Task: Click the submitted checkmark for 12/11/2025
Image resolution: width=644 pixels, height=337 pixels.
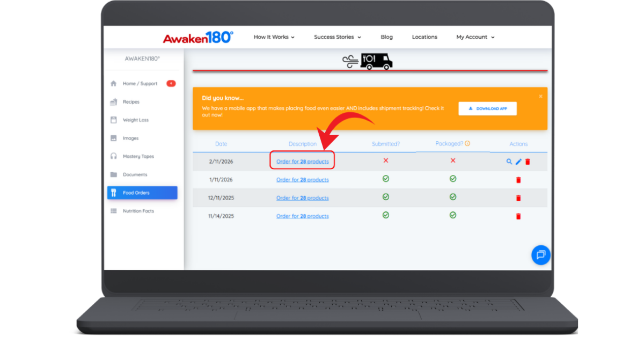Action: pyautogui.click(x=386, y=197)
